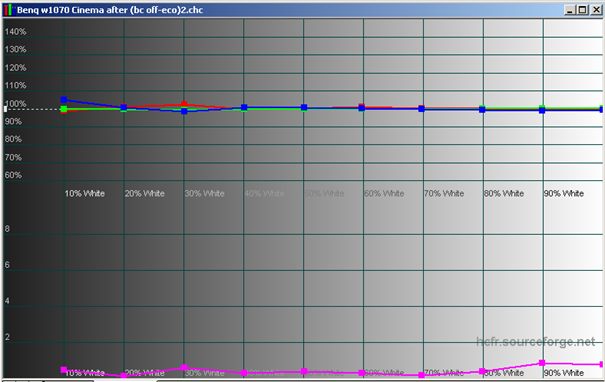Maximize the Benq w1070 chart window
This screenshot has height=382, width=605.
pyautogui.click(x=583, y=10)
